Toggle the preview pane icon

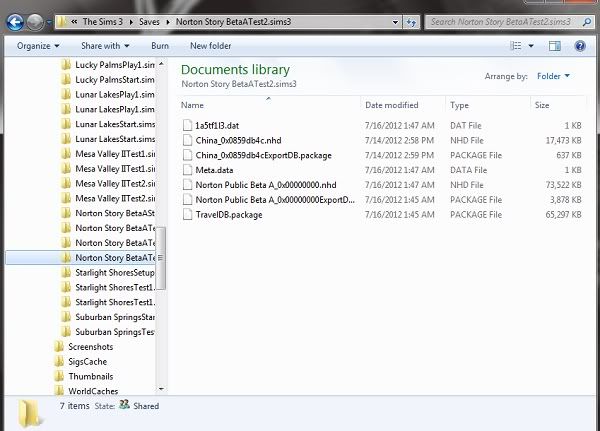click(554, 46)
